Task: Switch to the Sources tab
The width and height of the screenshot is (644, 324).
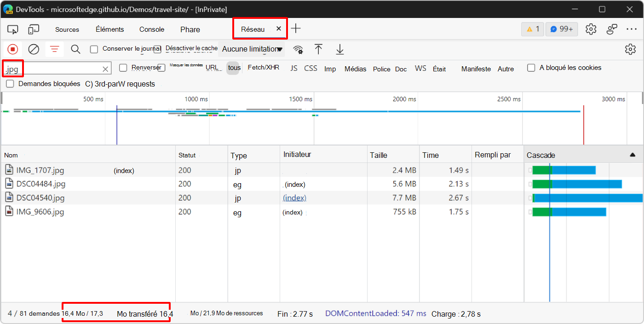Action: coord(67,29)
